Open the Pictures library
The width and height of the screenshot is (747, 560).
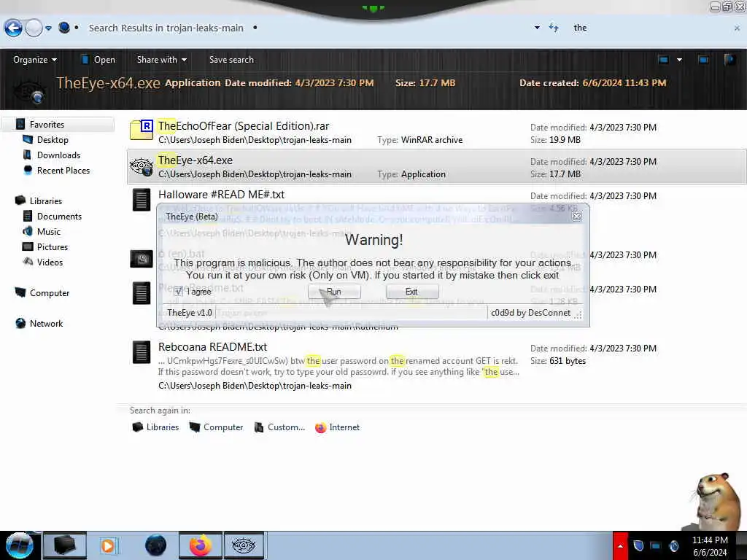[53, 246]
